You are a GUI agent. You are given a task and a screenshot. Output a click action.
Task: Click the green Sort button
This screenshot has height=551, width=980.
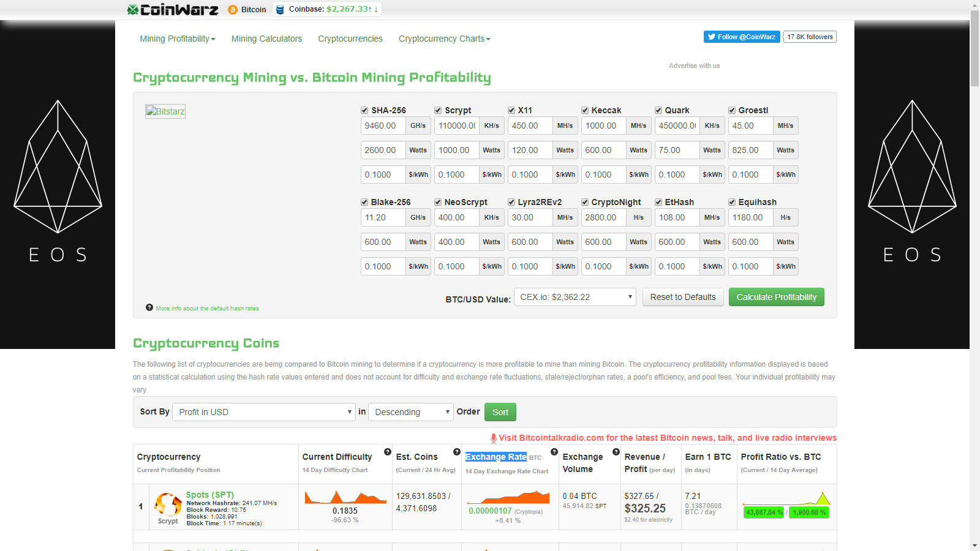(500, 412)
